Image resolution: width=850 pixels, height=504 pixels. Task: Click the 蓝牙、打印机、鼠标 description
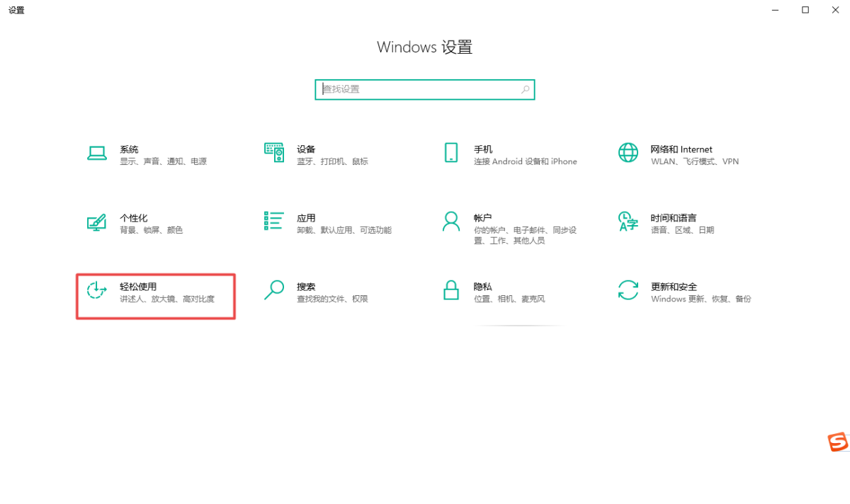coord(332,161)
